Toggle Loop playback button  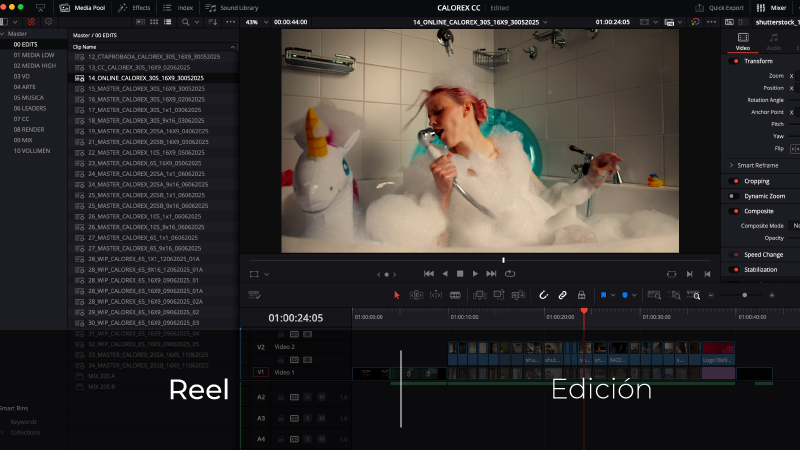pos(510,274)
